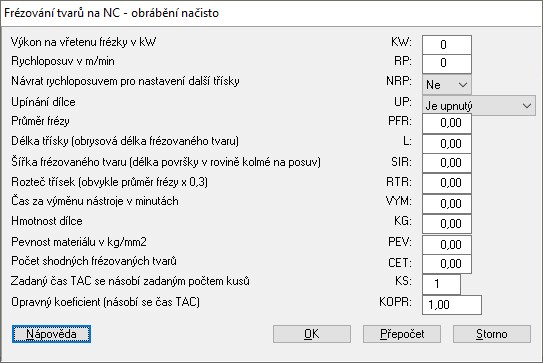The width and height of the screenshot is (543, 363).
Task: Select the RP rapid feed input field
Action: click(x=447, y=63)
